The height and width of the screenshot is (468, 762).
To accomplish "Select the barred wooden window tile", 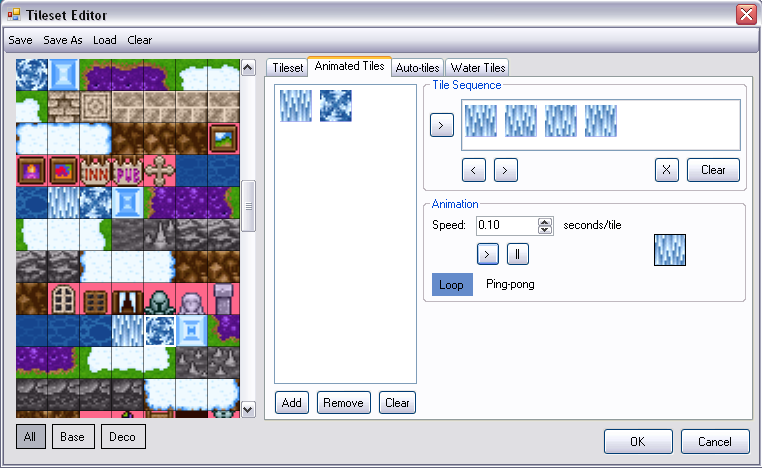I will pos(95,299).
